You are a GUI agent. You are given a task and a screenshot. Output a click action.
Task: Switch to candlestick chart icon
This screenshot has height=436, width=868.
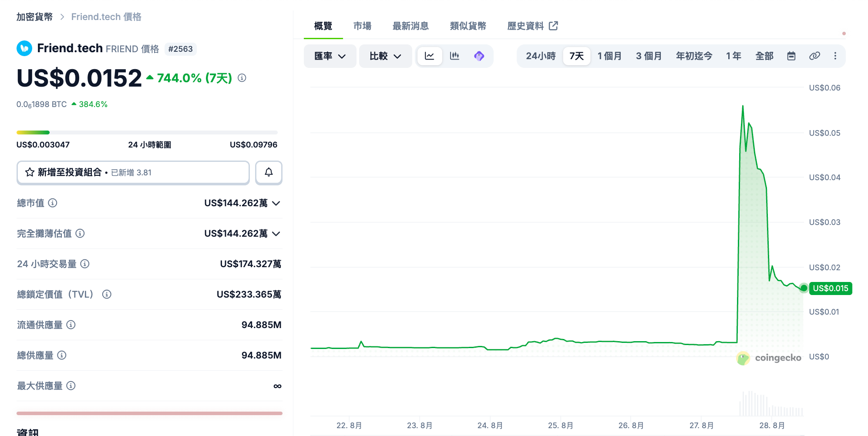pyautogui.click(x=454, y=56)
